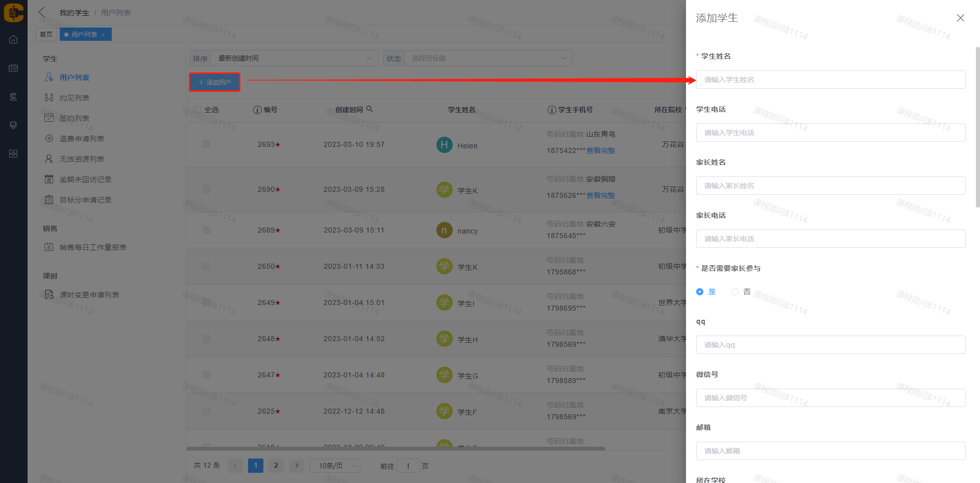
Task: Click the 添加用户 button
Action: click(x=214, y=82)
